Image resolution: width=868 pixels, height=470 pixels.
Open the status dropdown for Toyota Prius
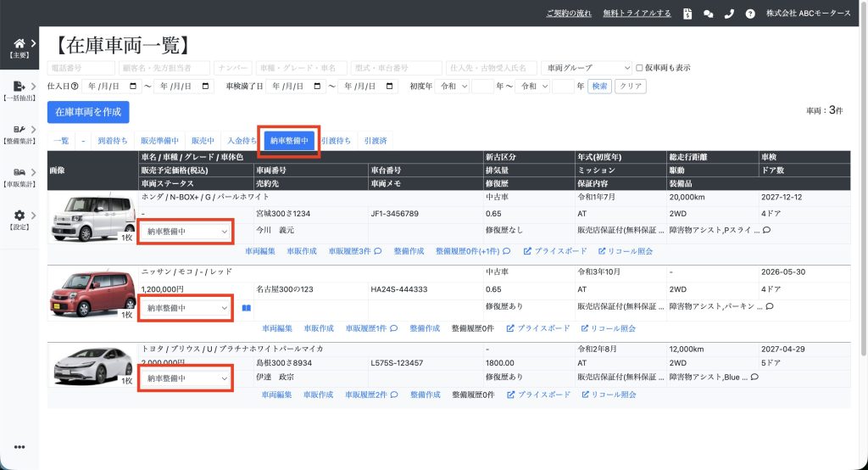click(186, 378)
